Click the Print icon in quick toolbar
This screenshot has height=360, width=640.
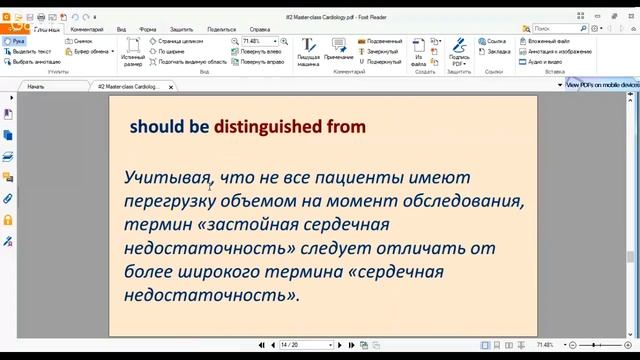pyautogui.click(x=41, y=17)
